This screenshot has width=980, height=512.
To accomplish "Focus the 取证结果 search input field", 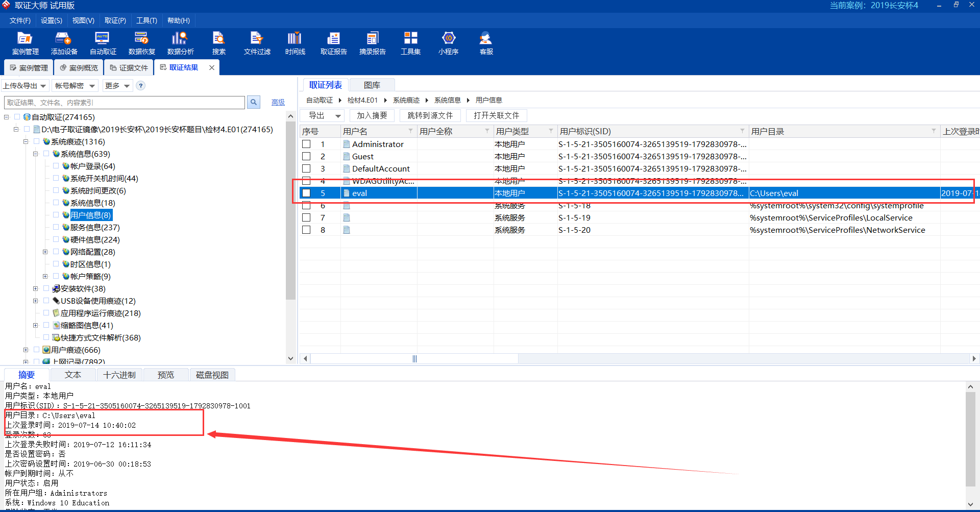I will [125, 103].
